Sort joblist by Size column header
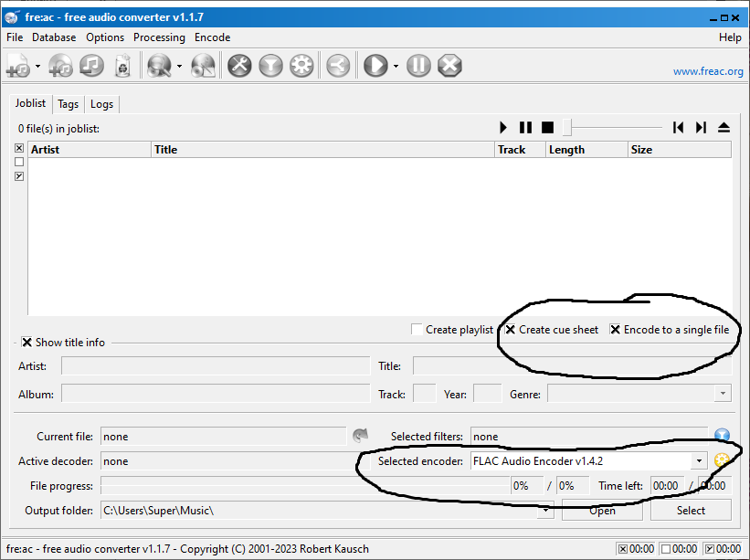750x560 pixels. pyautogui.click(x=680, y=150)
